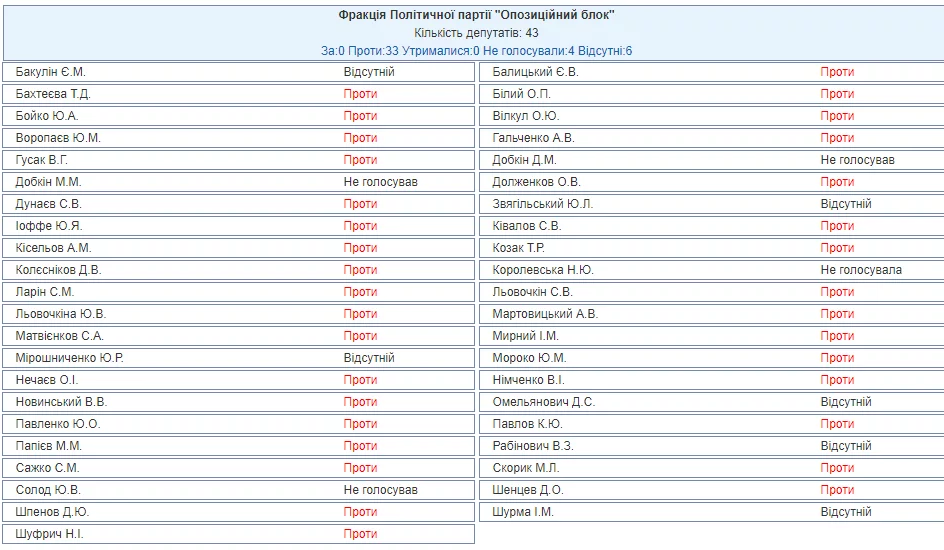Click on the name Рабінович В.З.

coord(533,446)
